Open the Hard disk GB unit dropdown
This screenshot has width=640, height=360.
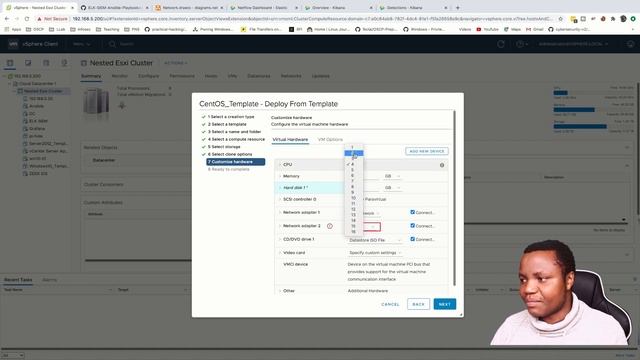coord(392,188)
